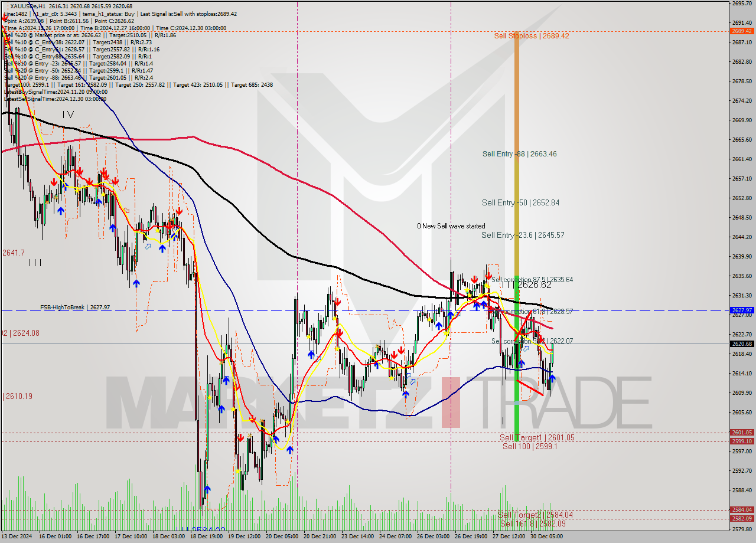
Task: Click the current price 2620.68 tag on axis
Action: pyautogui.click(x=742, y=344)
